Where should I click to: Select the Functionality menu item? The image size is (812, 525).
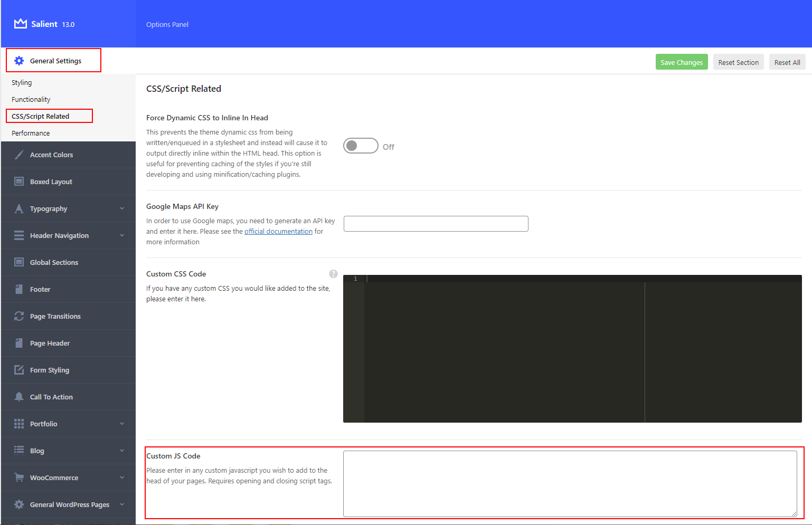pos(31,99)
